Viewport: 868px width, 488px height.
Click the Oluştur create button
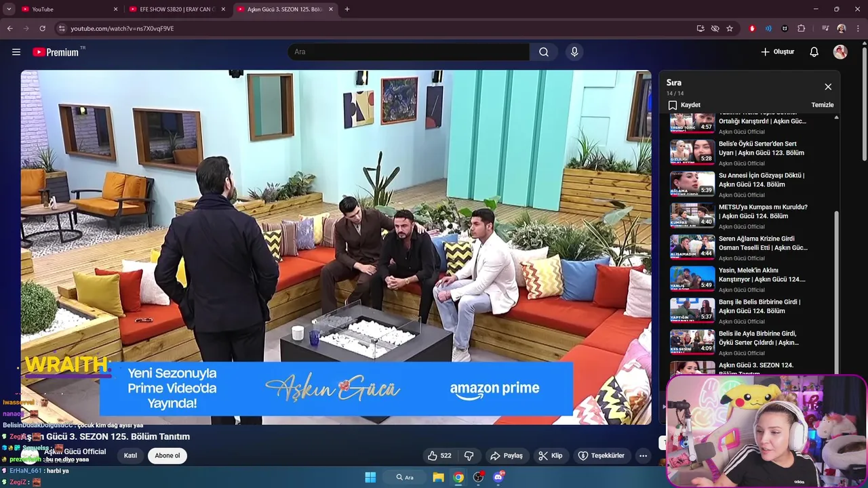click(778, 52)
